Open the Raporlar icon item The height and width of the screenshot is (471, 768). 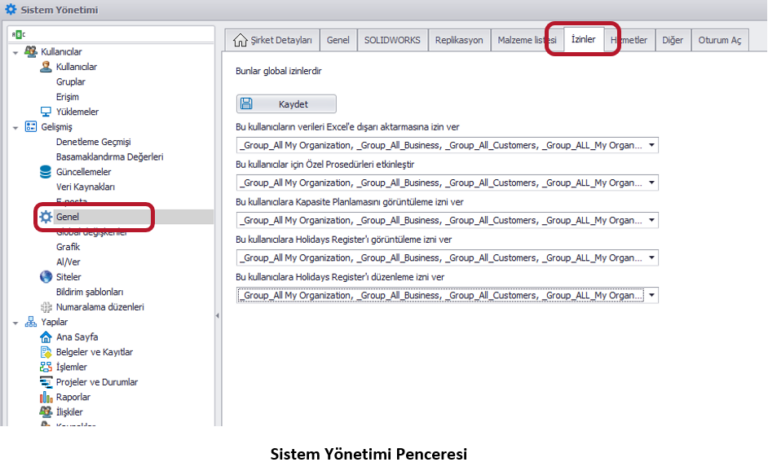pyautogui.click(x=46, y=396)
